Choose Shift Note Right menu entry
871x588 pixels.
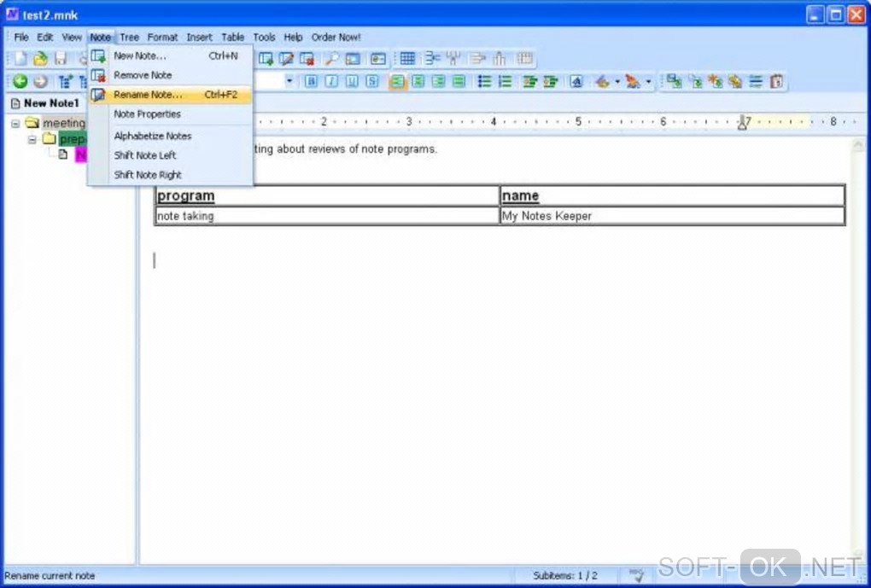coord(171,174)
